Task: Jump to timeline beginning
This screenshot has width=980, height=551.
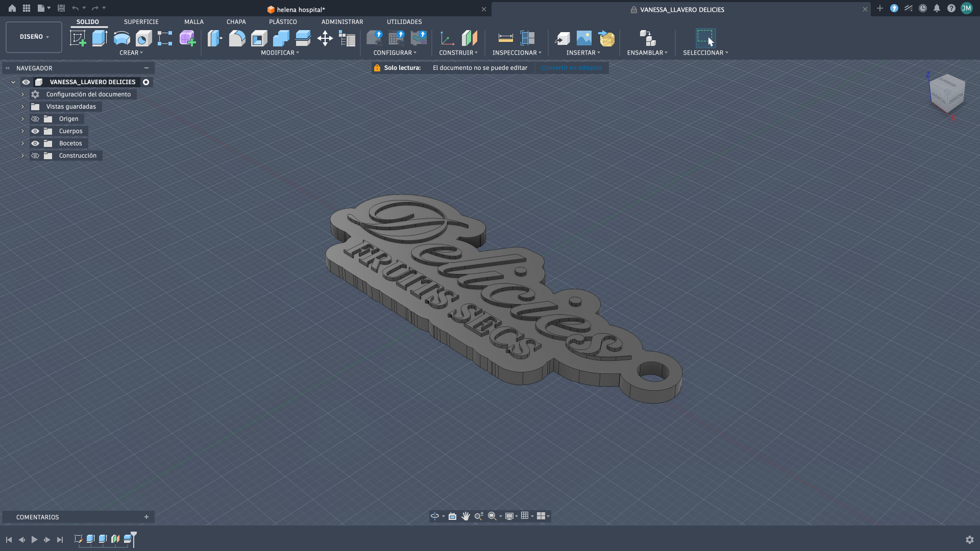Action: pos(9,539)
